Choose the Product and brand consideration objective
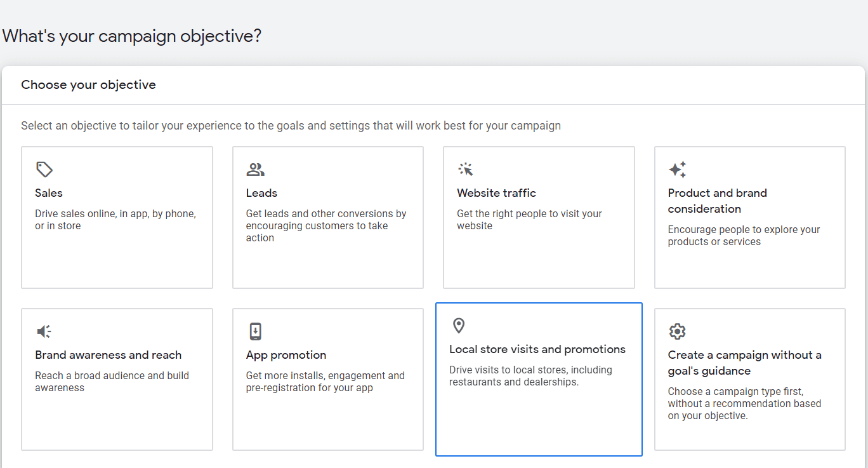The width and height of the screenshot is (868, 468). [749, 217]
